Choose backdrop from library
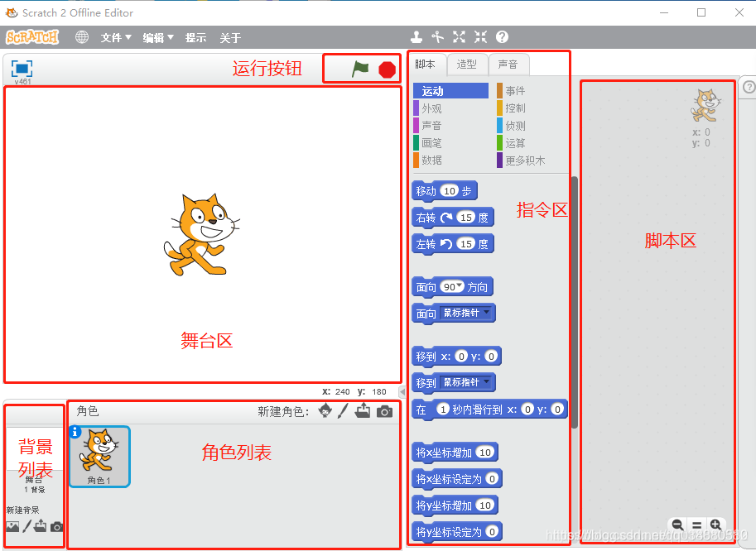This screenshot has width=756, height=551. pyautogui.click(x=12, y=526)
